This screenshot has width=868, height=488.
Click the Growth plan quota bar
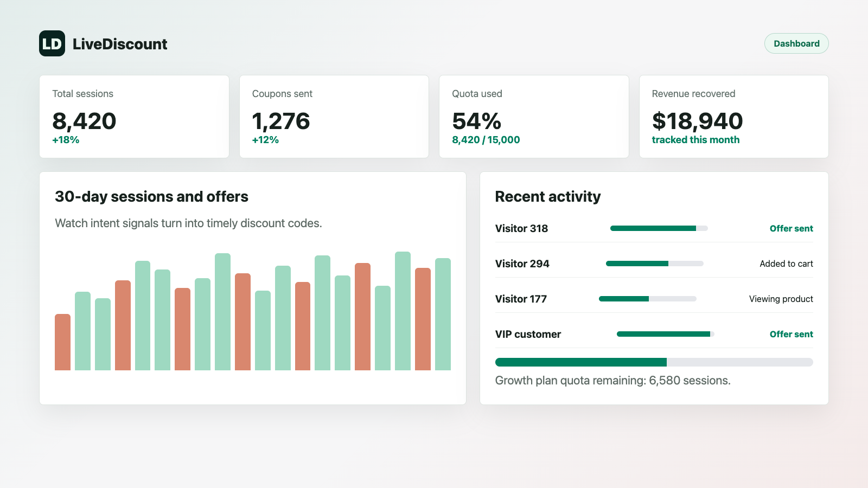pos(654,362)
